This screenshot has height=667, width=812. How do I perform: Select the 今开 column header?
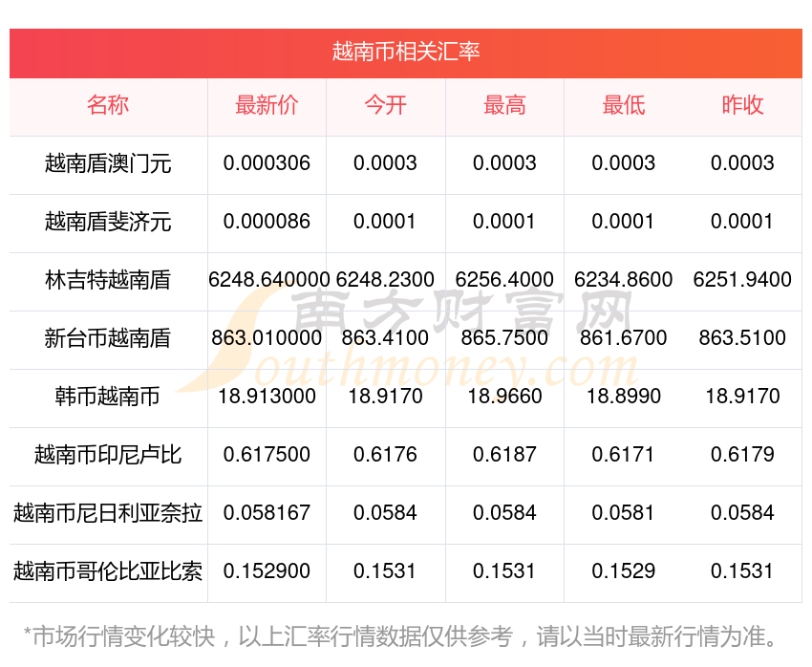click(385, 105)
